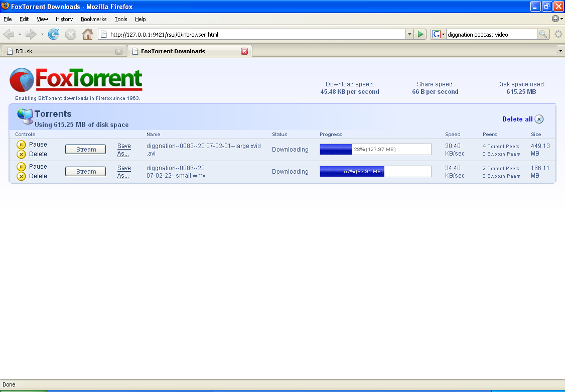Open the search engine selector dropdown
Viewport: 565px width, 392px height.
coord(443,35)
